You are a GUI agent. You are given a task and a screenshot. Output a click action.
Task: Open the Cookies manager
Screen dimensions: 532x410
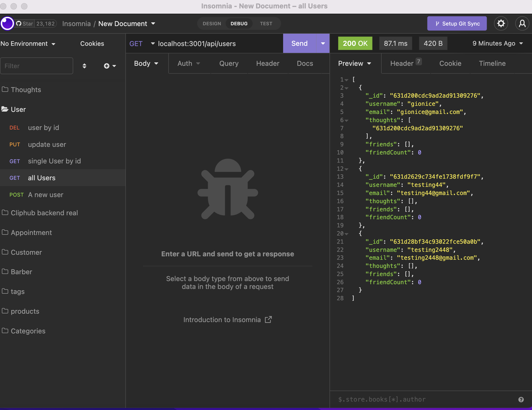tap(92, 44)
